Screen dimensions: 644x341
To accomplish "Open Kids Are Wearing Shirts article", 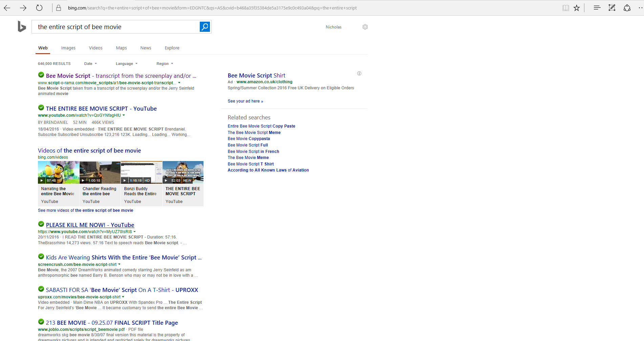I will 124,257.
